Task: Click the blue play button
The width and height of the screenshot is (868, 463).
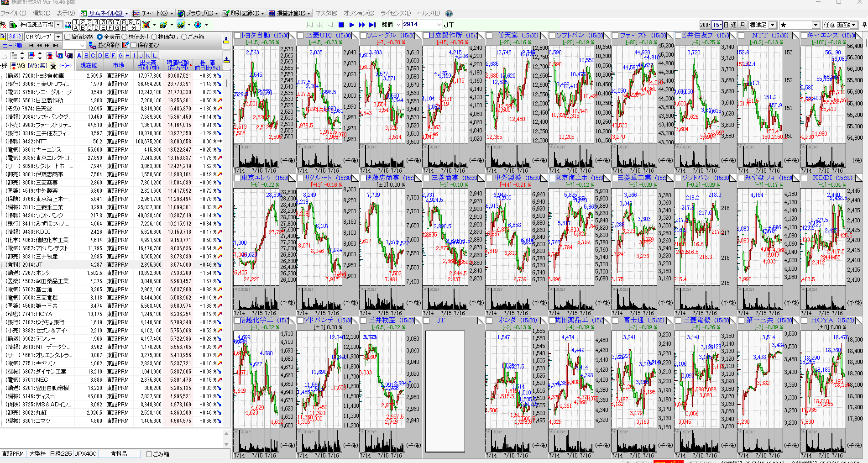Action: click(x=351, y=25)
